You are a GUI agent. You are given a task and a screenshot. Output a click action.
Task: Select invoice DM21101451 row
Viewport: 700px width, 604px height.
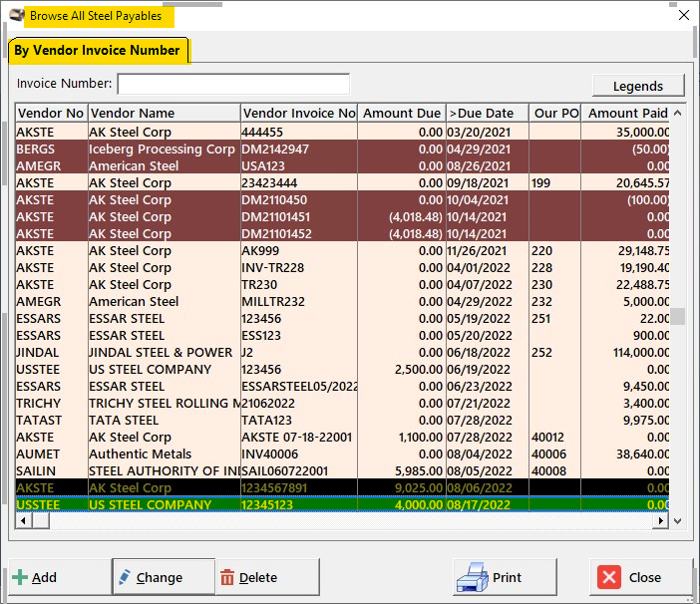click(342, 217)
